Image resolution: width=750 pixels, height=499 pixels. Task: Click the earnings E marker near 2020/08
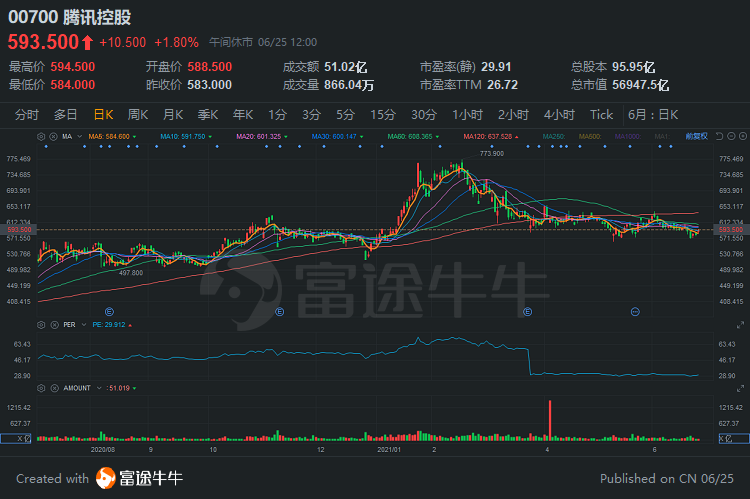pyautogui.click(x=109, y=312)
